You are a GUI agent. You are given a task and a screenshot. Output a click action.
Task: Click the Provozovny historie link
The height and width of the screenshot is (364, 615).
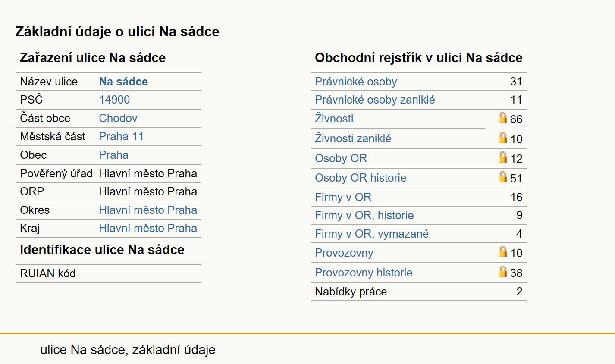click(364, 273)
